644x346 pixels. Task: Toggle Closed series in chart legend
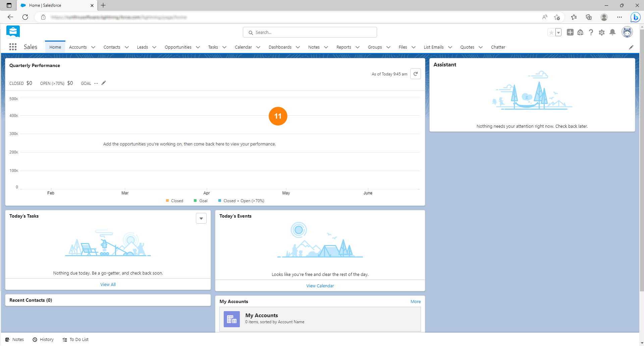(x=174, y=201)
